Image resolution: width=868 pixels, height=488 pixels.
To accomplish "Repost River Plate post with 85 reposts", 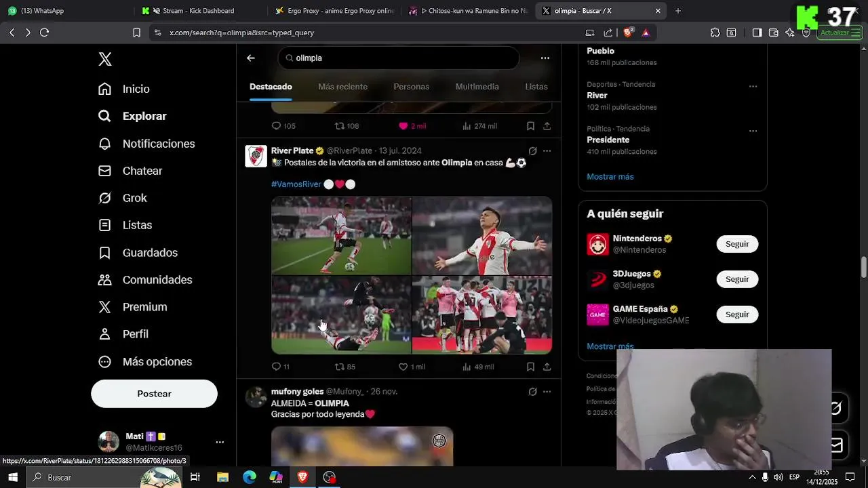I will 345,367.
